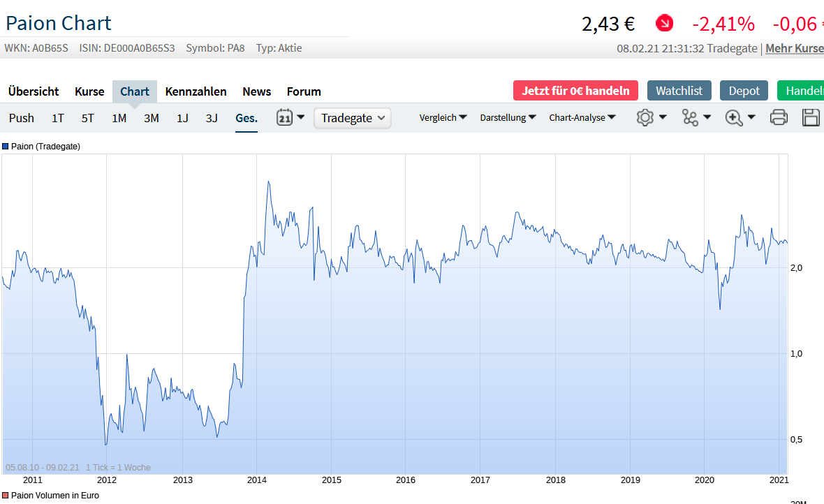
Task: Click the blue Paion (Tradegate) legend swatch
Action: [6, 146]
